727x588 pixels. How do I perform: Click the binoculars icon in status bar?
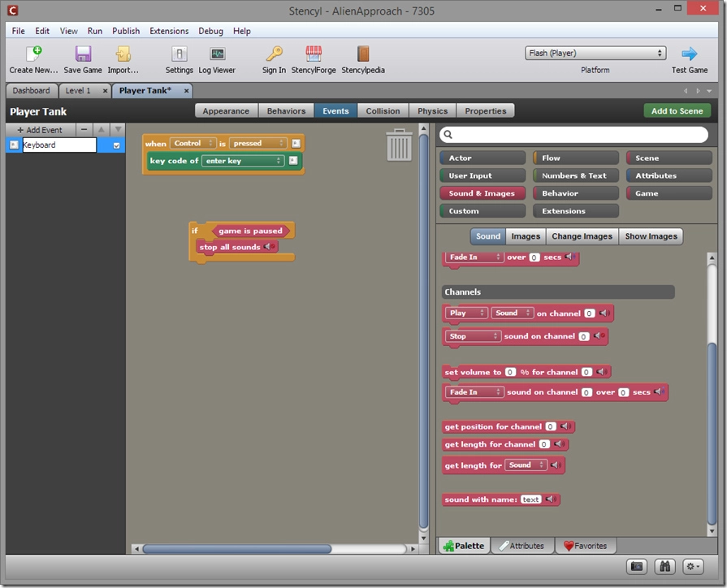click(x=665, y=566)
